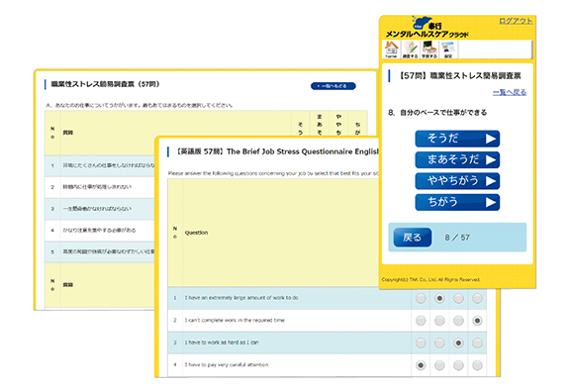The height and width of the screenshot is (392, 569).
Task: Select second radio for 'pay very careful attention'
Action: tap(439, 365)
